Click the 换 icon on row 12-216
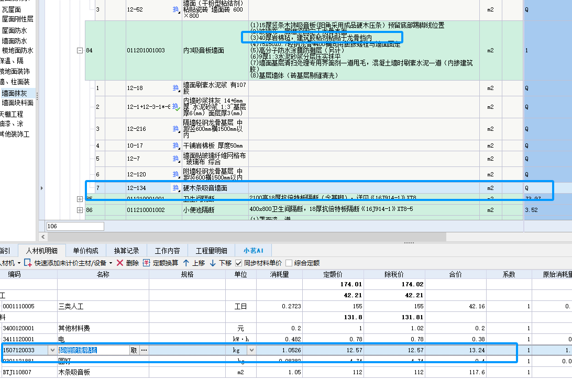Image resolution: width=572 pixels, height=392 pixels. [176, 129]
